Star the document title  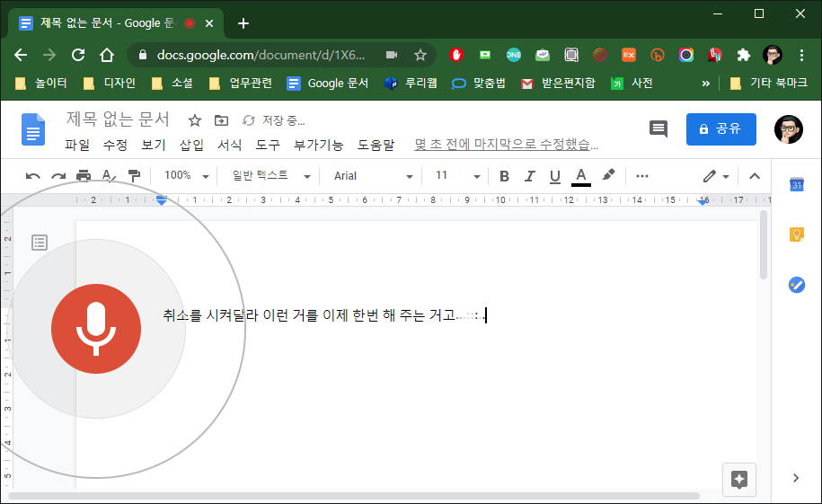pyautogui.click(x=194, y=120)
